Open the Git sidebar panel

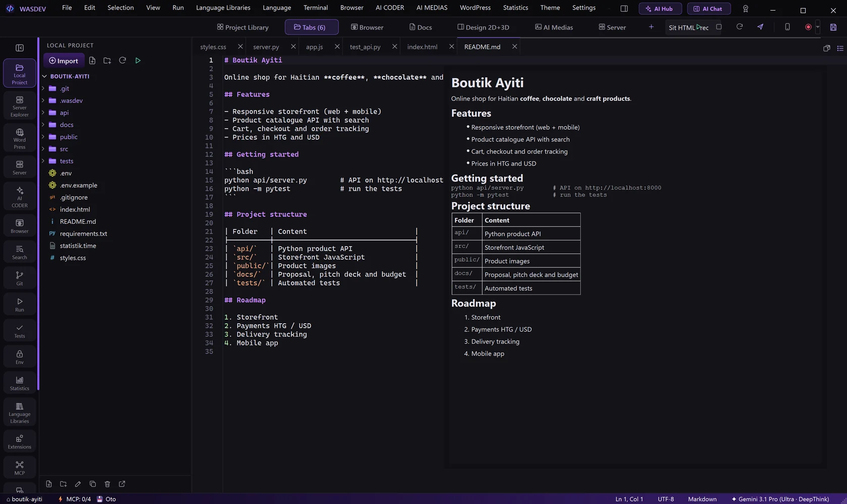[x=20, y=278]
